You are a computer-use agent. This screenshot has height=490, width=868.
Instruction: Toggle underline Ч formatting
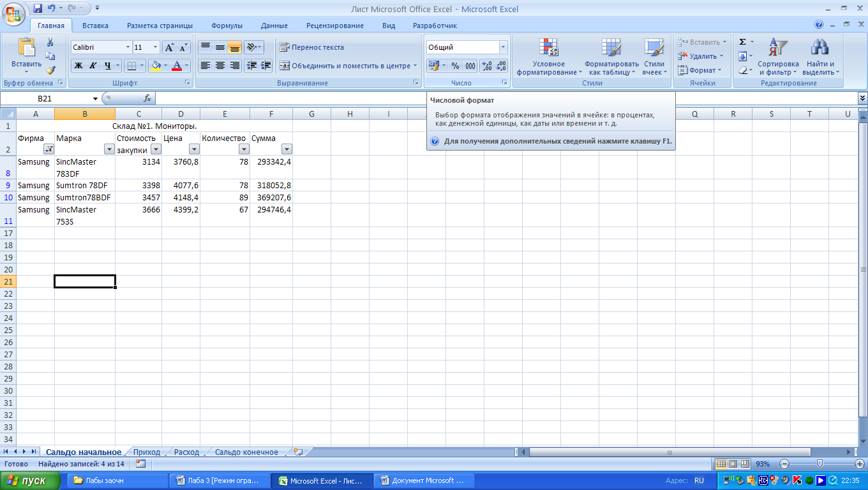coord(107,66)
